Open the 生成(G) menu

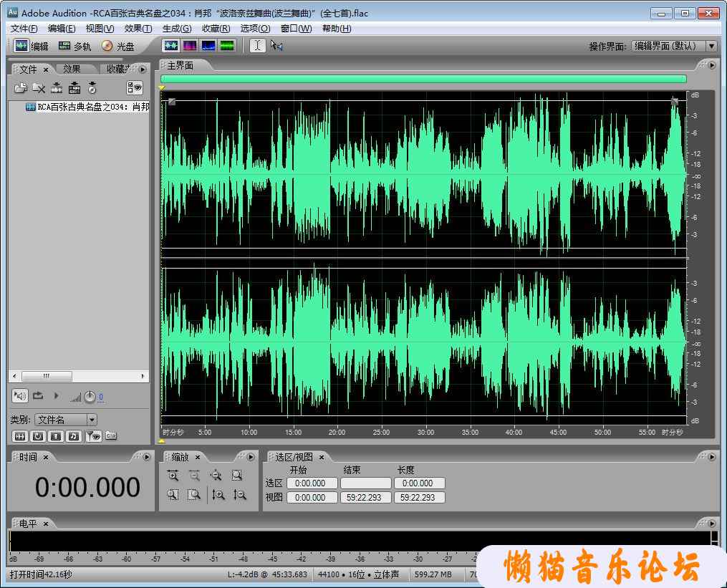click(x=177, y=29)
